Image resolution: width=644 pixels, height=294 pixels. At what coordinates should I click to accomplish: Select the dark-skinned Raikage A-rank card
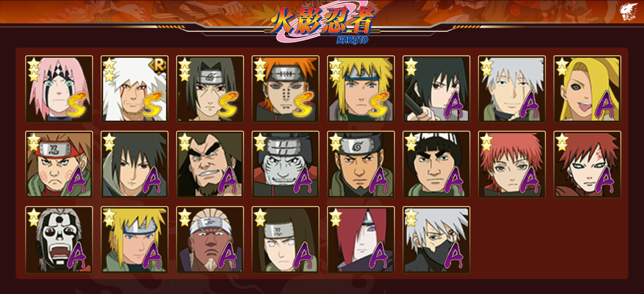point(210,240)
